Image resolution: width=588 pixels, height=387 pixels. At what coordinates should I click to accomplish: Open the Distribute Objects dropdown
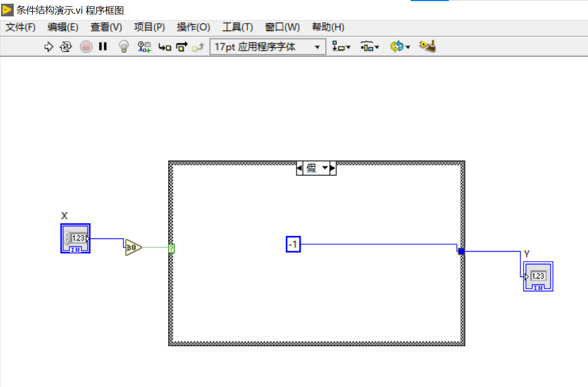[370, 47]
